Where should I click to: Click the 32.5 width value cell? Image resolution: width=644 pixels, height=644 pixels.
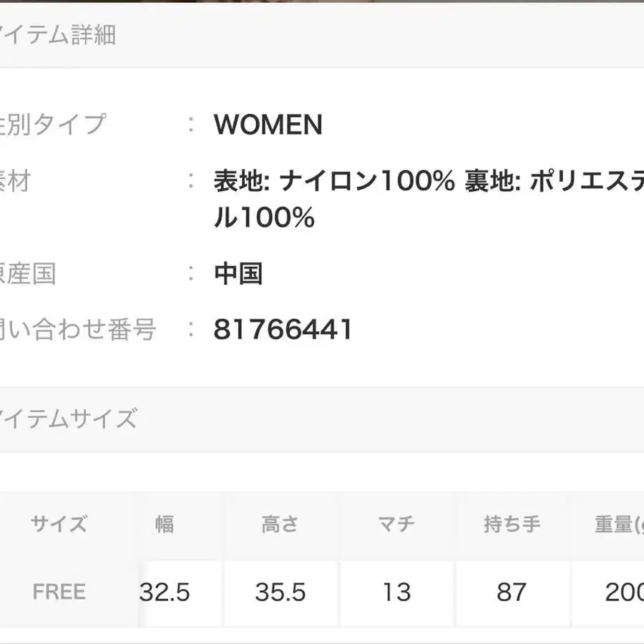[x=165, y=592]
